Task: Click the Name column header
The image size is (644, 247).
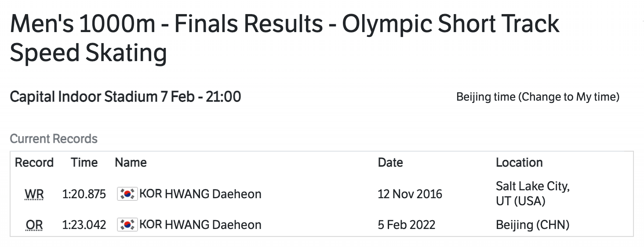Action: 131,163
